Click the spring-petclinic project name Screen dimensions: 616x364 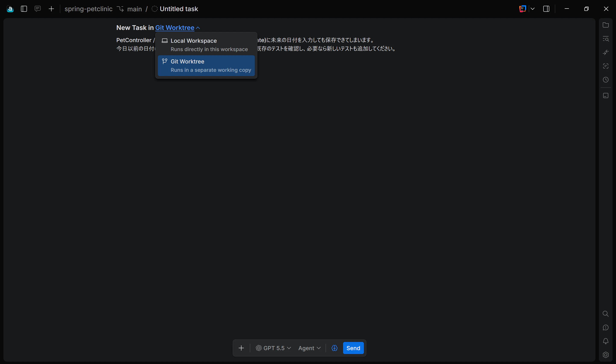(88, 9)
